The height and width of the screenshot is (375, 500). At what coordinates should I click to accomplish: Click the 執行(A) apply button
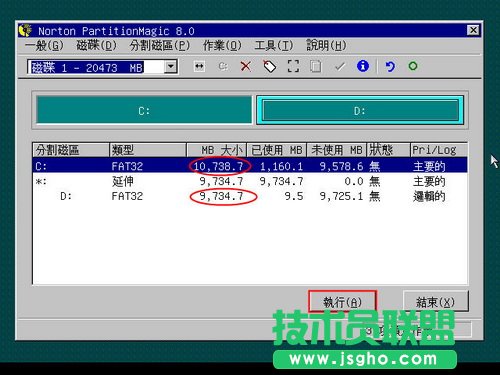343,302
